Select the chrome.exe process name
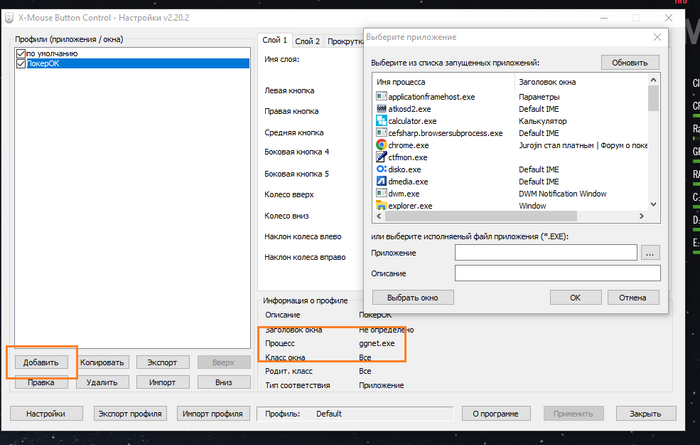 click(x=408, y=145)
